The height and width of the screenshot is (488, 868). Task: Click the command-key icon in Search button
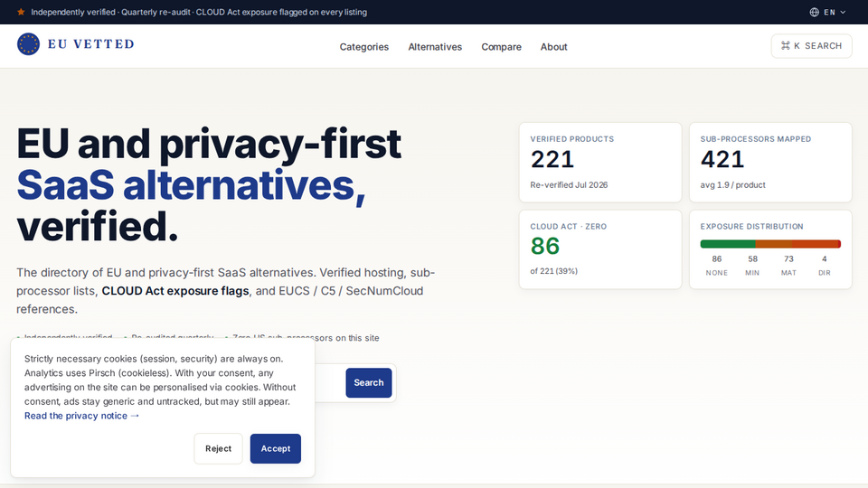click(x=785, y=46)
